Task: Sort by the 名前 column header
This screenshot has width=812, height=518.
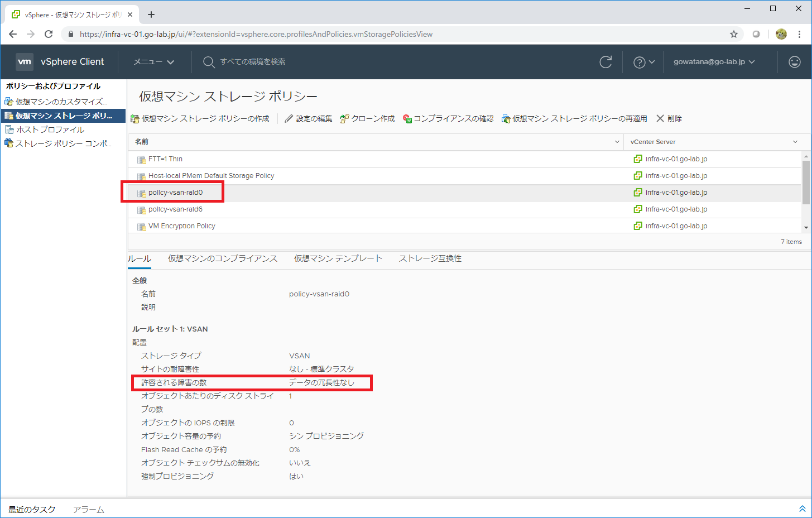Action: [142, 142]
